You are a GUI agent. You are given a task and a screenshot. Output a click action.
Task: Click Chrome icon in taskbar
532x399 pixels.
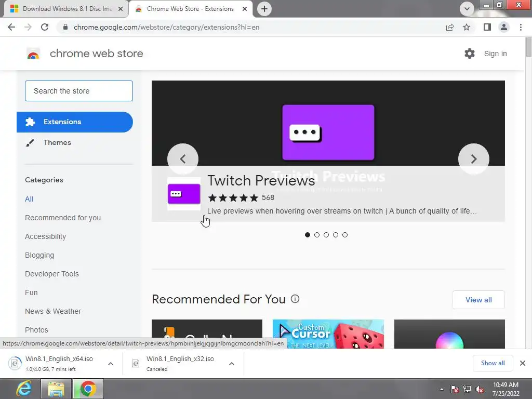(88, 389)
